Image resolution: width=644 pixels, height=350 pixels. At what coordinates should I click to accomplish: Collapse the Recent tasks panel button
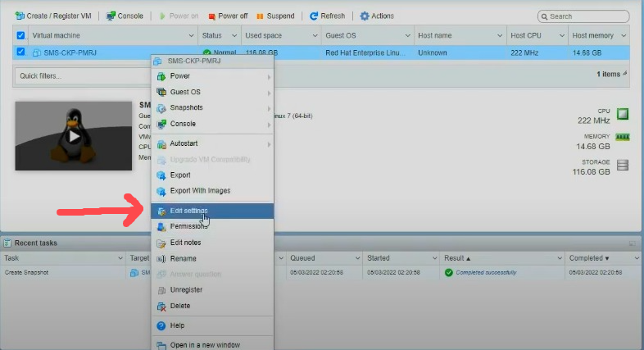tap(632, 243)
